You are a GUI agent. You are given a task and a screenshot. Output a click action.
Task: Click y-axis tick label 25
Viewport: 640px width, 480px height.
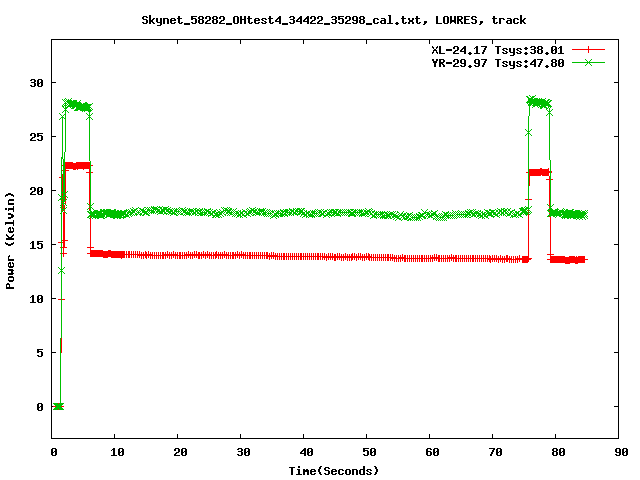[37, 137]
